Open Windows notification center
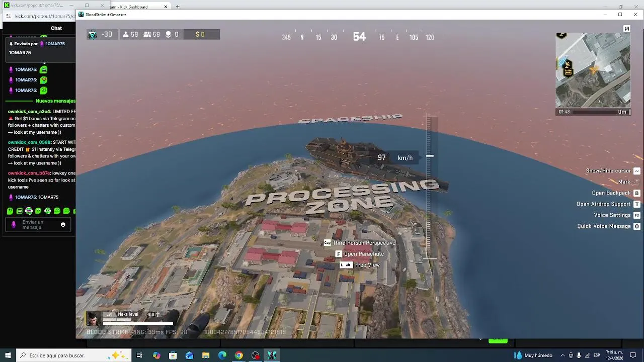 [633, 355]
